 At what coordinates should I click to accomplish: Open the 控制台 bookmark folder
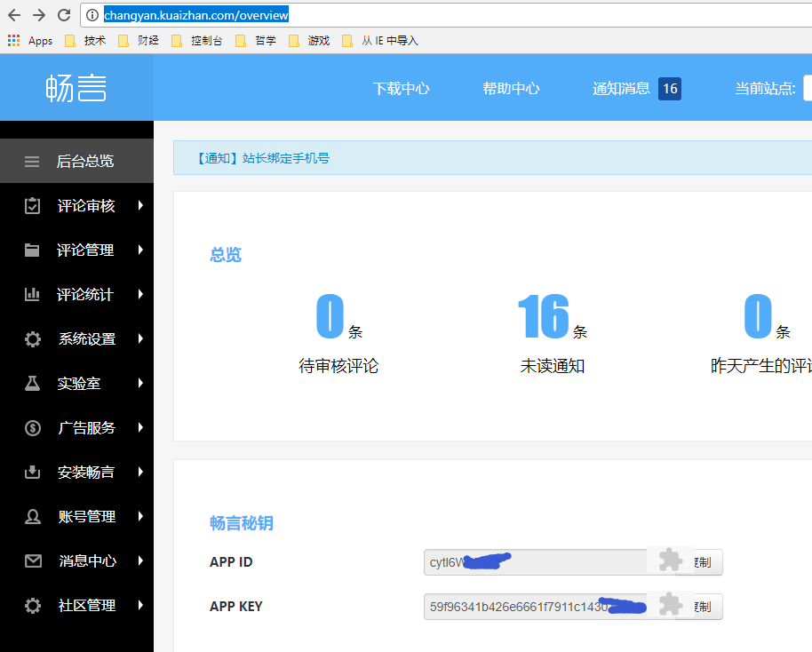point(198,40)
